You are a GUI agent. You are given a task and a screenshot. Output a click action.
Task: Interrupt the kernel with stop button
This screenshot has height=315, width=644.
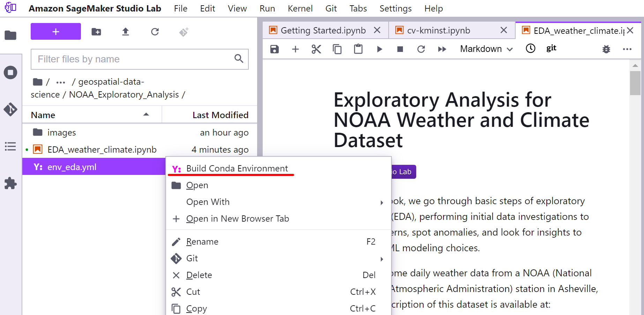(x=400, y=49)
